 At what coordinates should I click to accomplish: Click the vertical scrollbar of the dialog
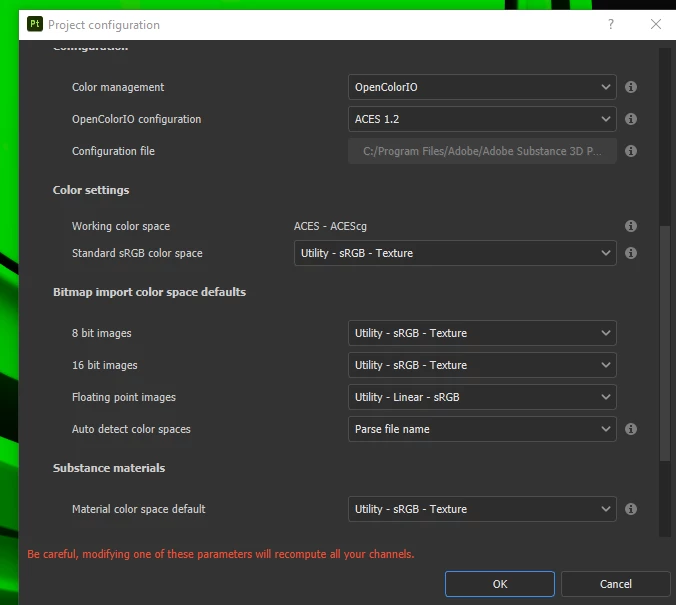(x=664, y=343)
